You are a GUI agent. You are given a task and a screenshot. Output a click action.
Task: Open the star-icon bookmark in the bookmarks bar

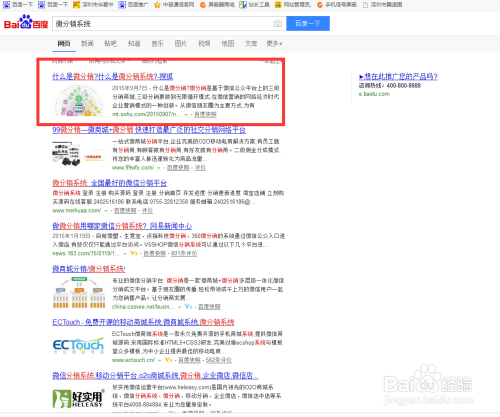click(174, 5)
